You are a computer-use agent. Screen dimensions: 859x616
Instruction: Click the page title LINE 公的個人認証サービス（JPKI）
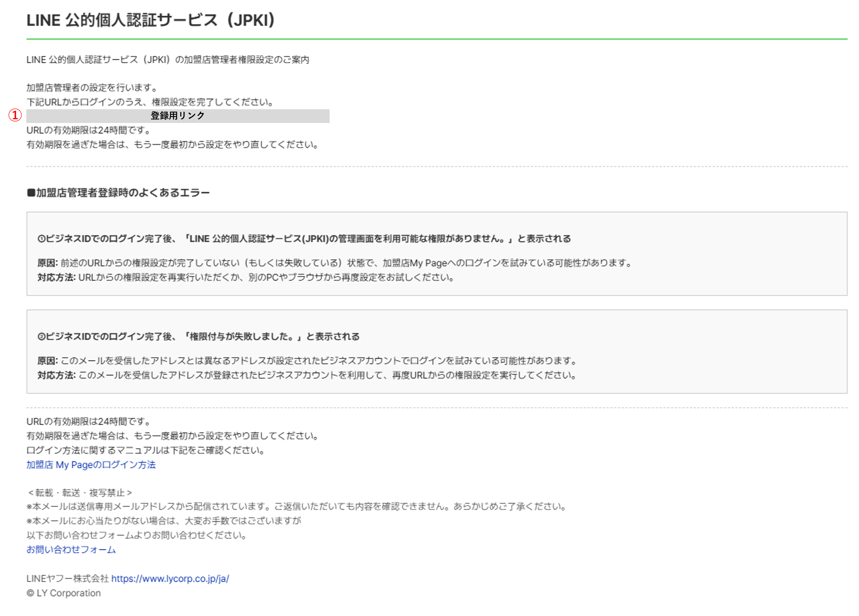pos(150,20)
